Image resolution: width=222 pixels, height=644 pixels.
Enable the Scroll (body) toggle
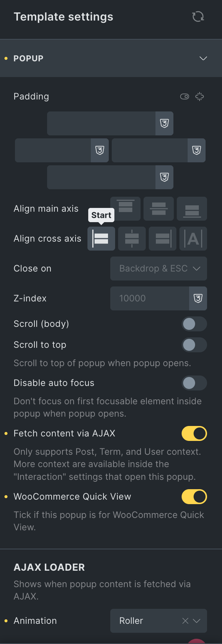(x=194, y=324)
